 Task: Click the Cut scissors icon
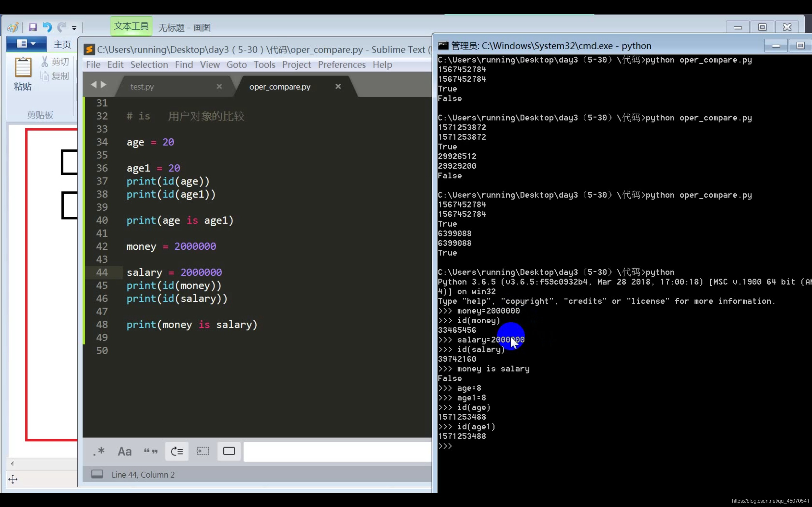pyautogui.click(x=45, y=61)
